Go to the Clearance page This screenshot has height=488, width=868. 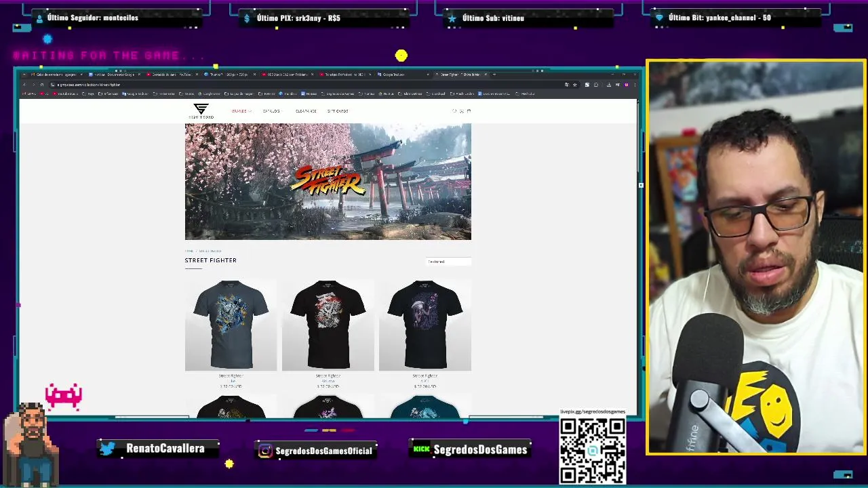click(306, 111)
